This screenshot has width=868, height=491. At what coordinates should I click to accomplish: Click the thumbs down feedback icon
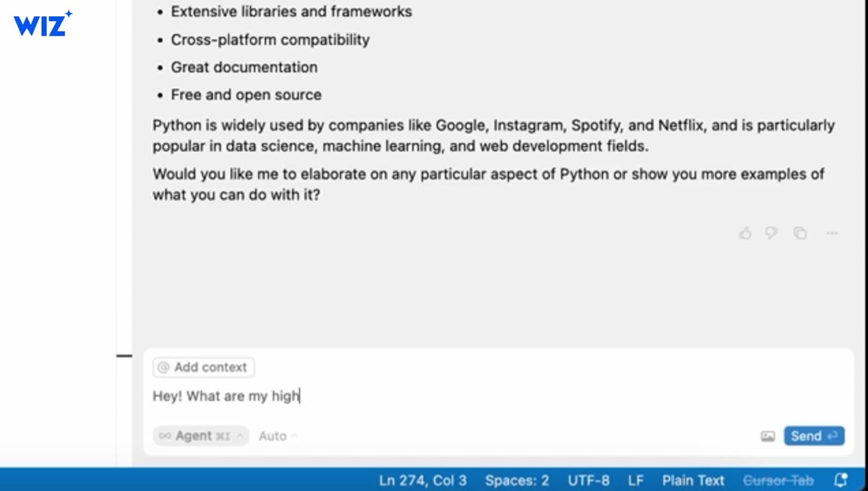pos(771,233)
